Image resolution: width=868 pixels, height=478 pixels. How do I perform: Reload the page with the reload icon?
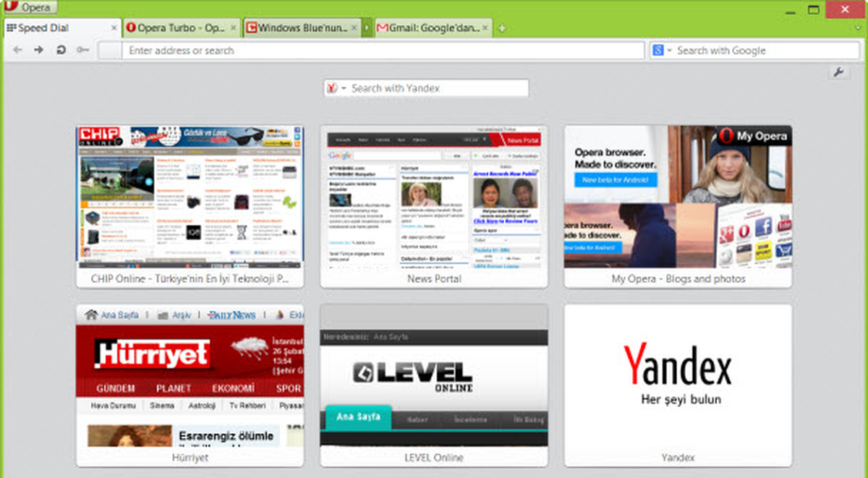click(x=61, y=50)
